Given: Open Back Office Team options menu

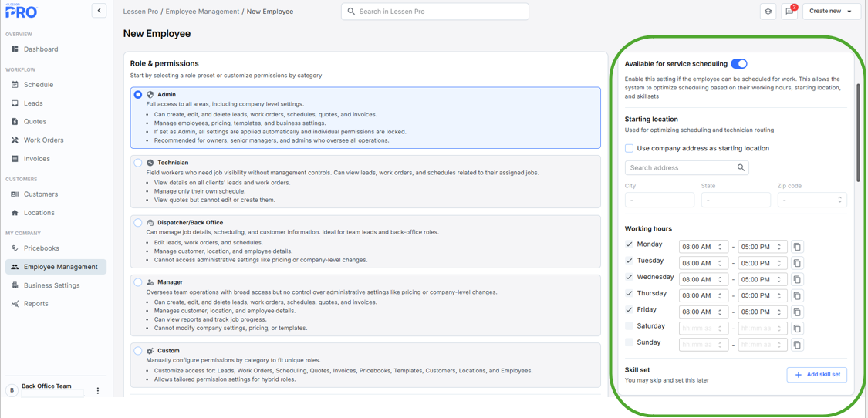Looking at the screenshot, I should coord(98,391).
